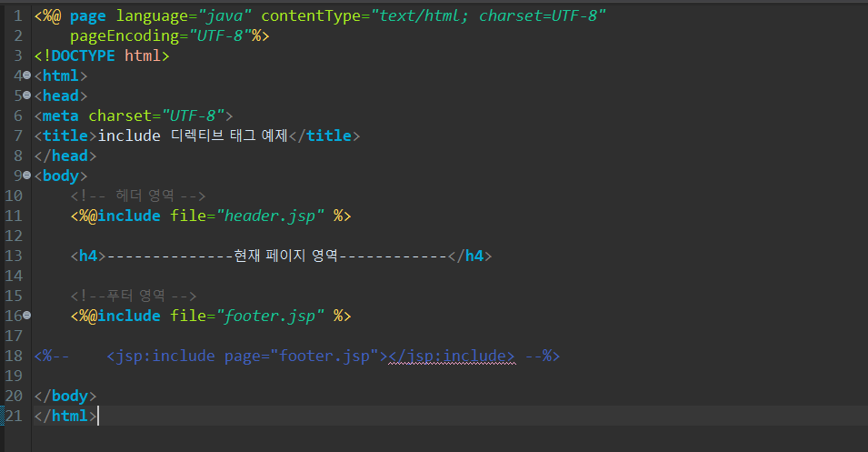Click the "java" language attribute value
The image size is (868, 452).
pyautogui.click(x=224, y=15)
